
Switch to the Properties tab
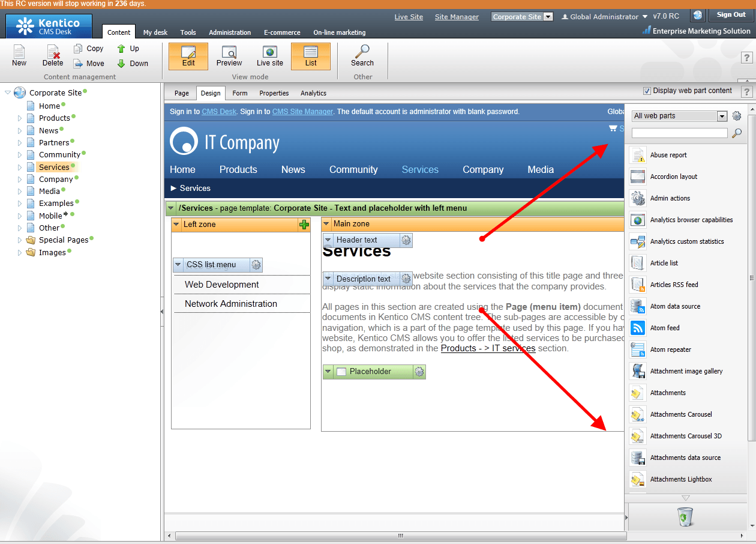[274, 93]
